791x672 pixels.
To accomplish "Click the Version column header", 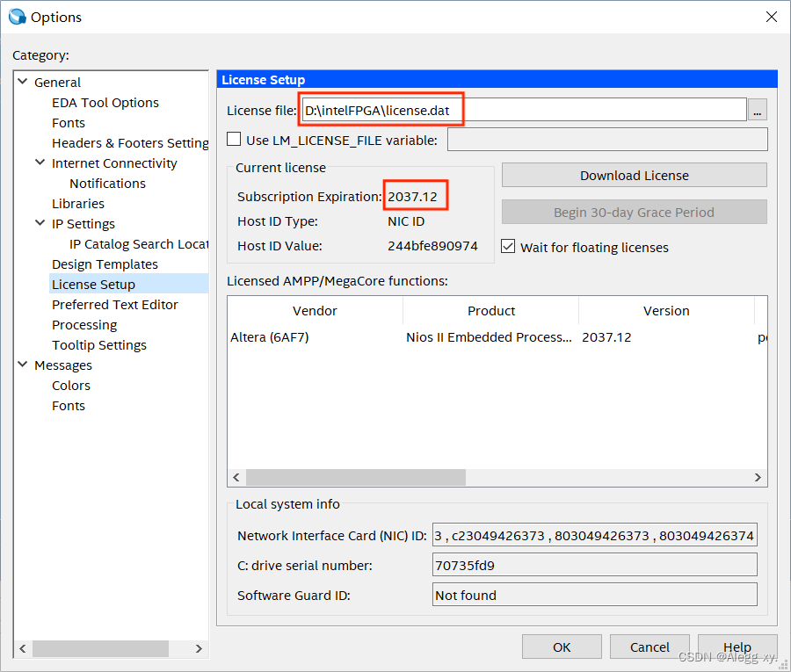I will point(666,311).
